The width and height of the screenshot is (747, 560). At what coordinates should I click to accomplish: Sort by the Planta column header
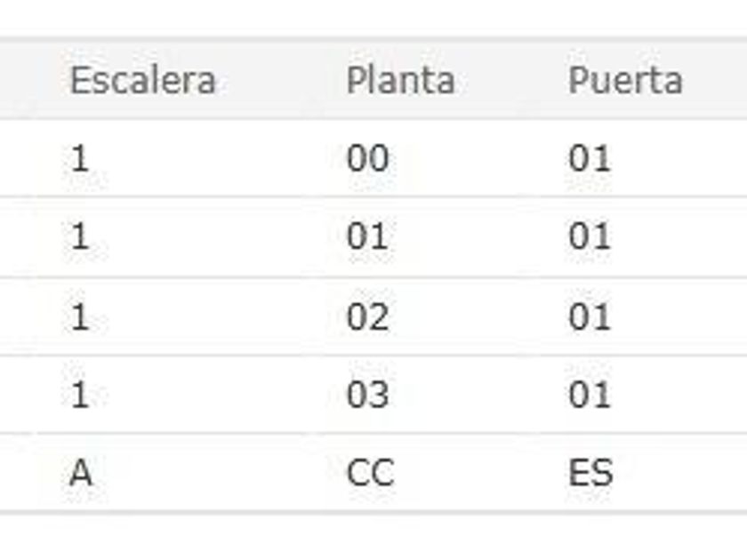point(400,81)
